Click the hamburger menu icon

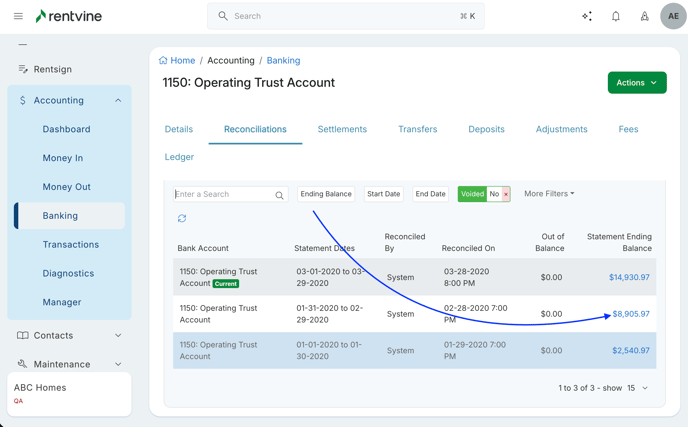(x=18, y=16)
